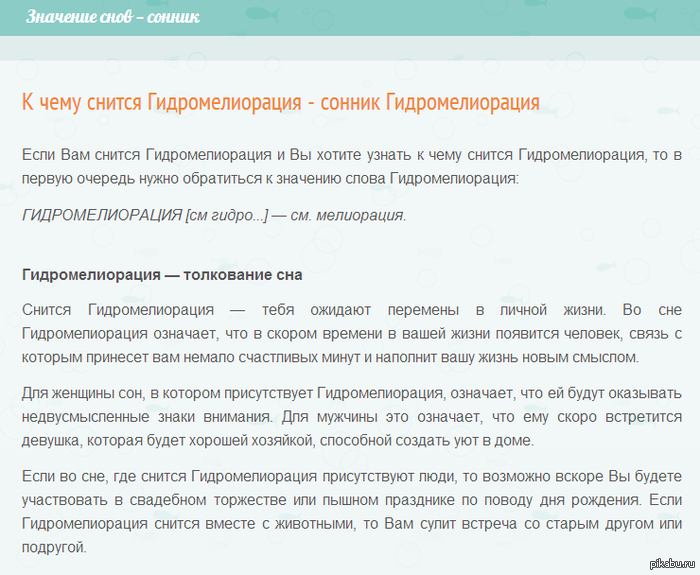
Task: Click the pale gray band below the header
Action: (350, 48)
